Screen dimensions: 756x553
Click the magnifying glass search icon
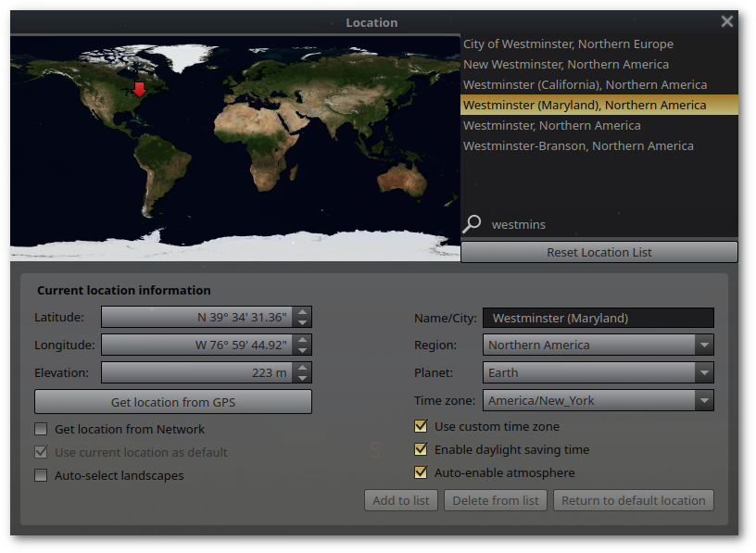click(x=472, y=224)
